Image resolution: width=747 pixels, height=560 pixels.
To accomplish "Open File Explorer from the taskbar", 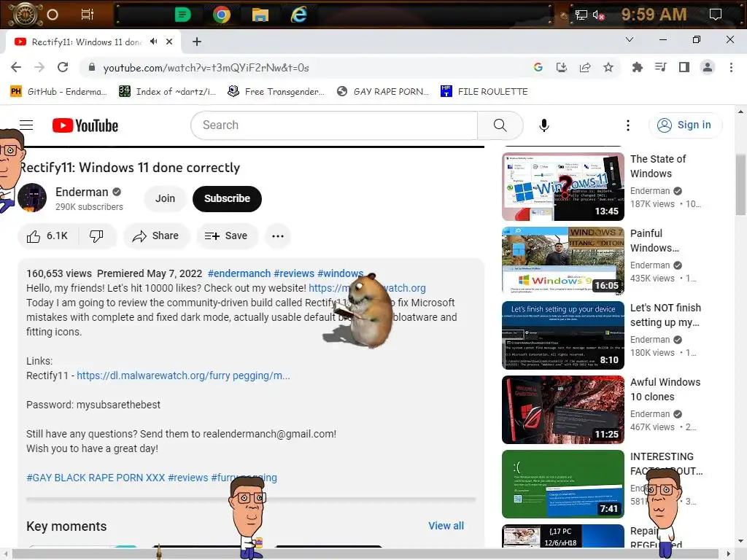I will coord(260,15).
